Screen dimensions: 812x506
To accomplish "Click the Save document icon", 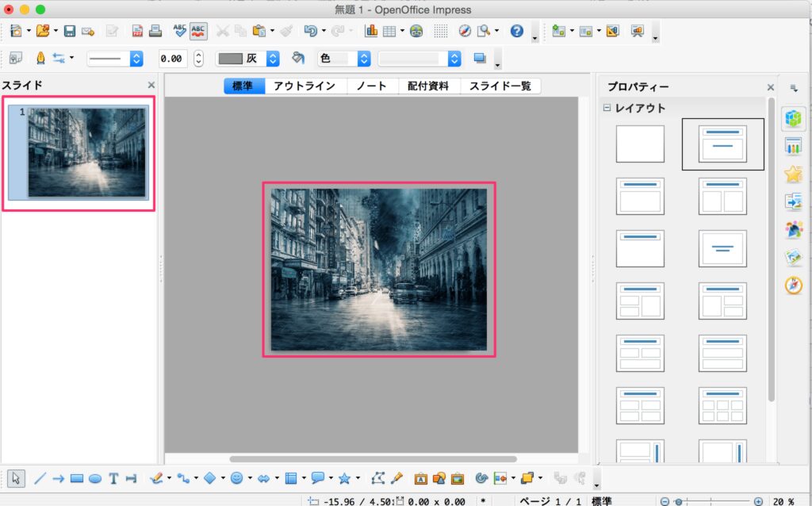I will [x=69, y=32].
